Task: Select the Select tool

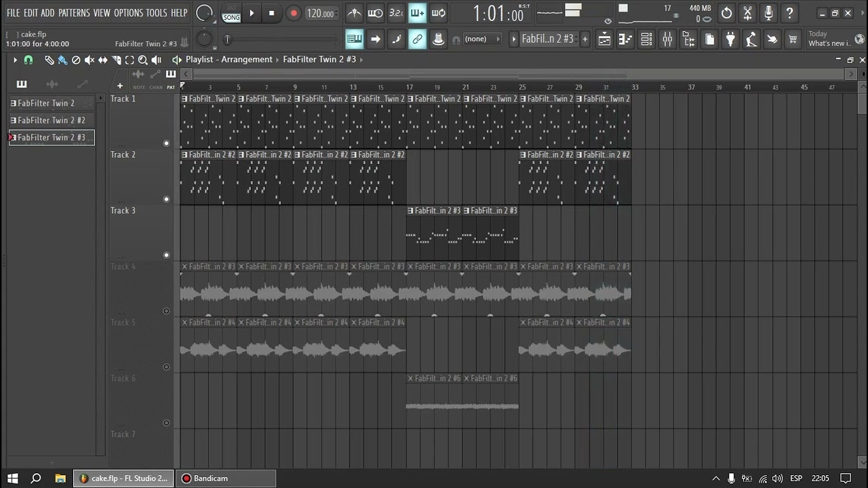Action: tap(130, 60)
